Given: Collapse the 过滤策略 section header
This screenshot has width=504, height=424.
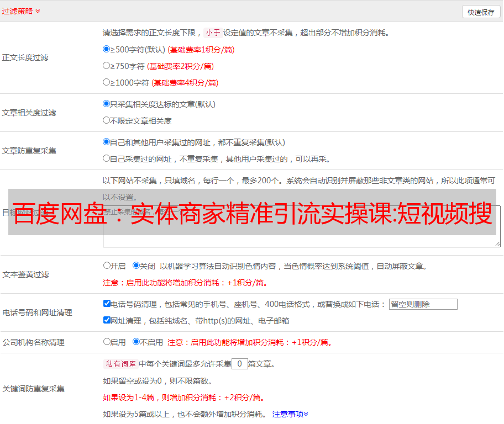Looking at the screenshot, I should tap(21, 11).
